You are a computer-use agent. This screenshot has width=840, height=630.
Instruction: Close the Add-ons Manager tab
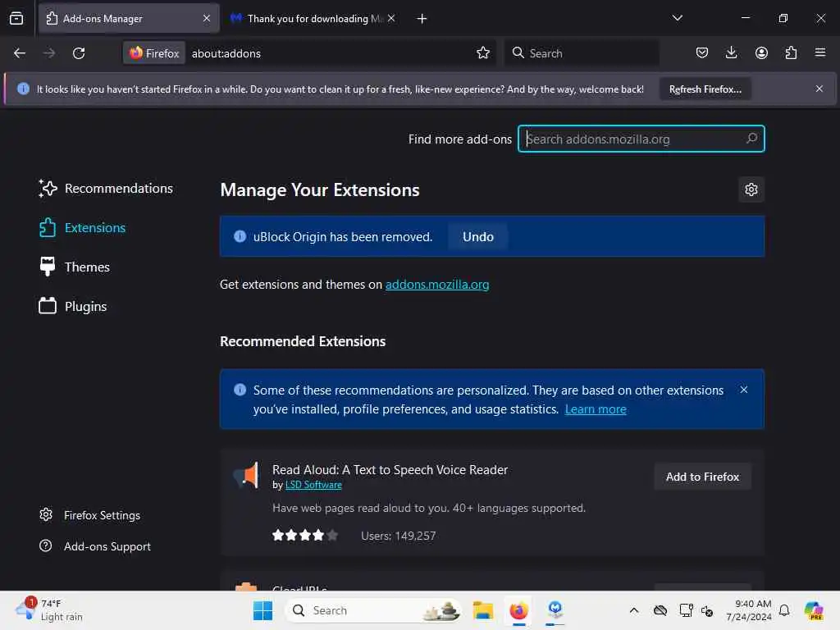coord(207,18)
